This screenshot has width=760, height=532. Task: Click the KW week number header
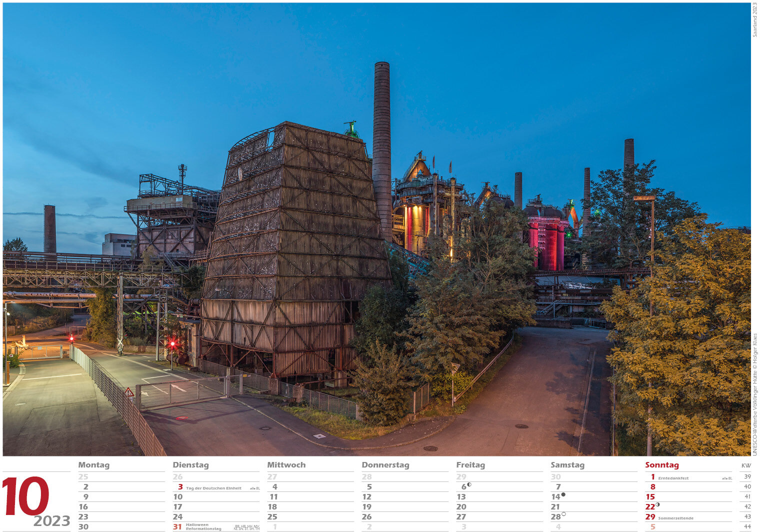(x=746, y=465)
